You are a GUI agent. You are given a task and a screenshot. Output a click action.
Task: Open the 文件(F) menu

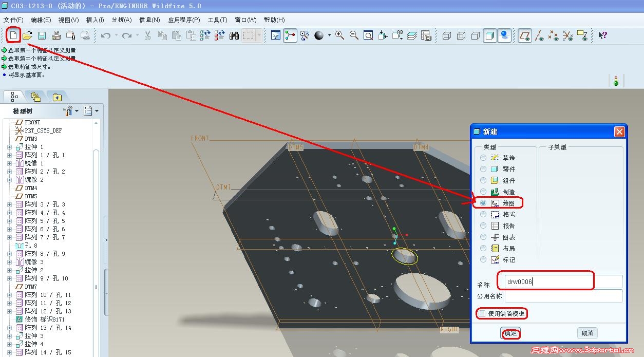[x=13, y=20]
